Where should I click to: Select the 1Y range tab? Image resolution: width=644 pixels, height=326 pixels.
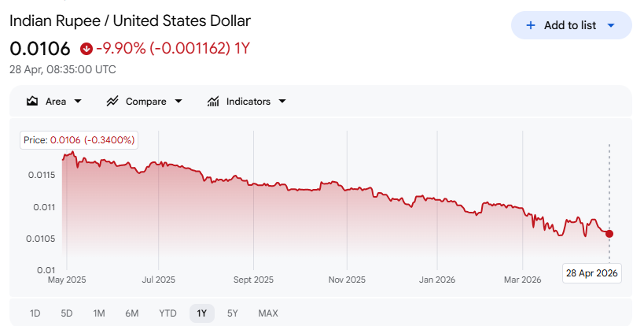pos(202,313)
